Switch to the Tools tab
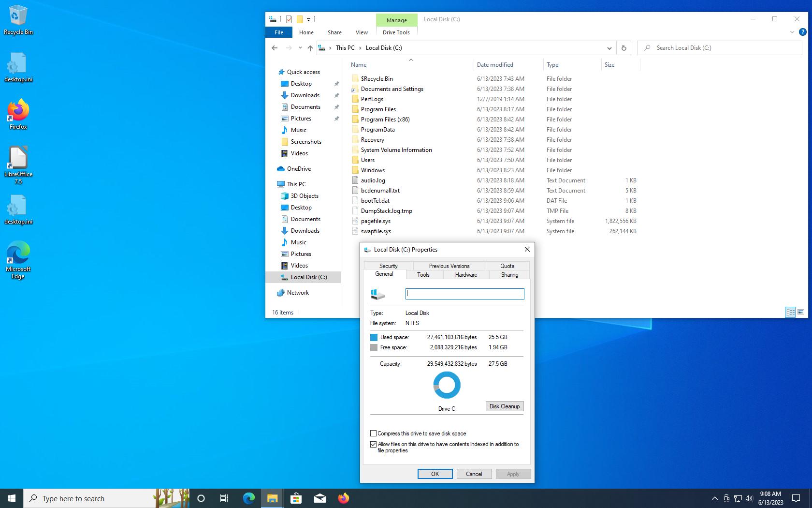 [423, 275]
